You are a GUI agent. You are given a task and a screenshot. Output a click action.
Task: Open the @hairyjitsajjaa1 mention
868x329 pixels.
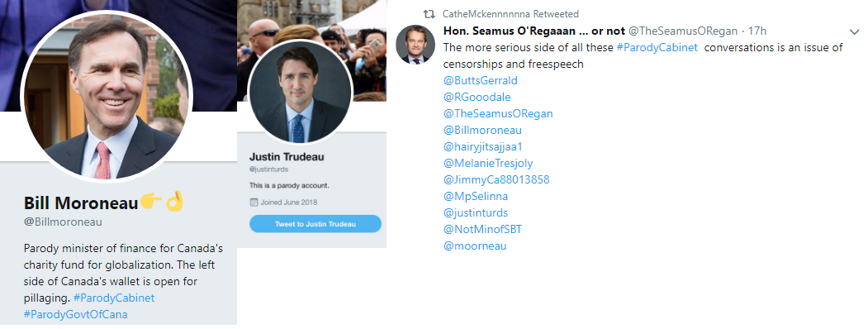point(483,147)
